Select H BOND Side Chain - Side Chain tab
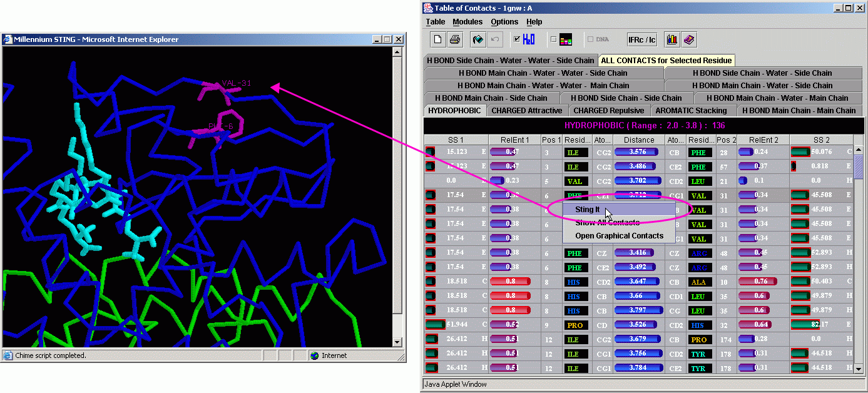Screen dimensions: 868x393 tap(628, 98)
